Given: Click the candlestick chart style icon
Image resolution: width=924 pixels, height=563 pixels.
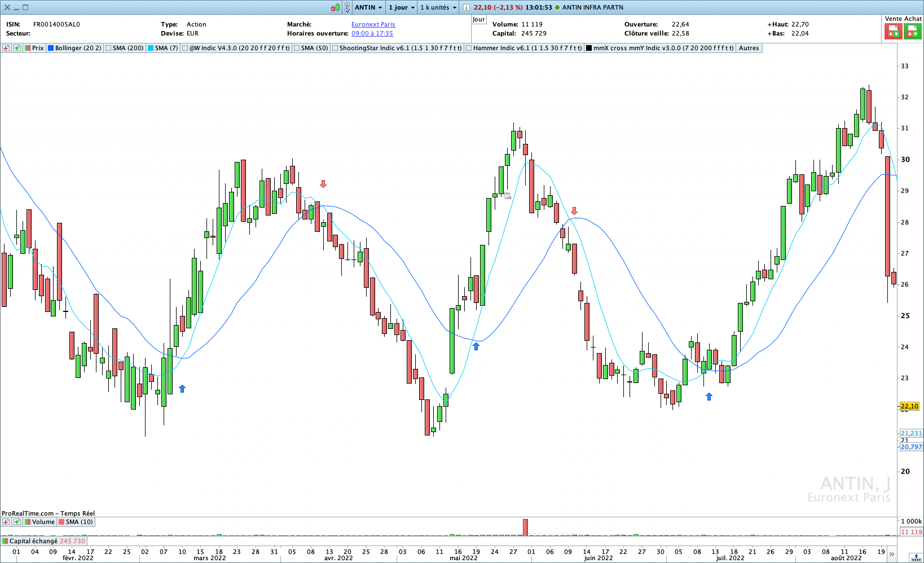Looking at the screenshot, I should (335, 7).
